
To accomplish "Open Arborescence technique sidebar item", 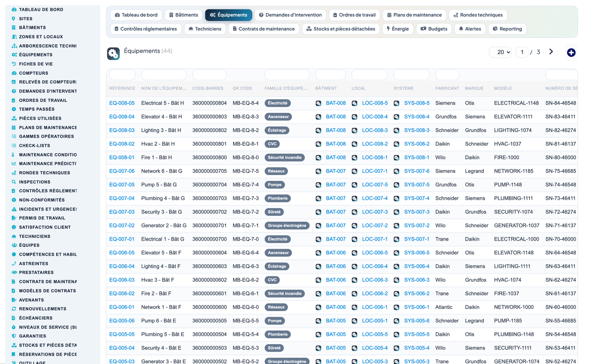I will (x=48, y=46).
